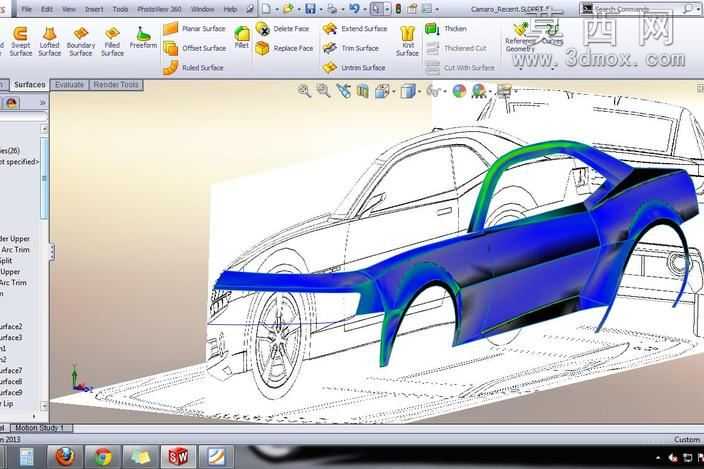Choose the Extend Surface tool
The height and width of the screenshot is (469, 704).
[x=355, y=29]
